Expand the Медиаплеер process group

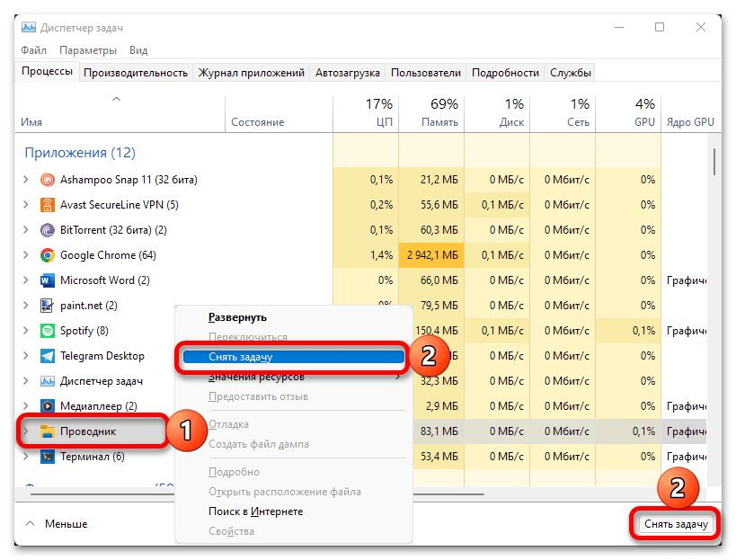point(26,406)
